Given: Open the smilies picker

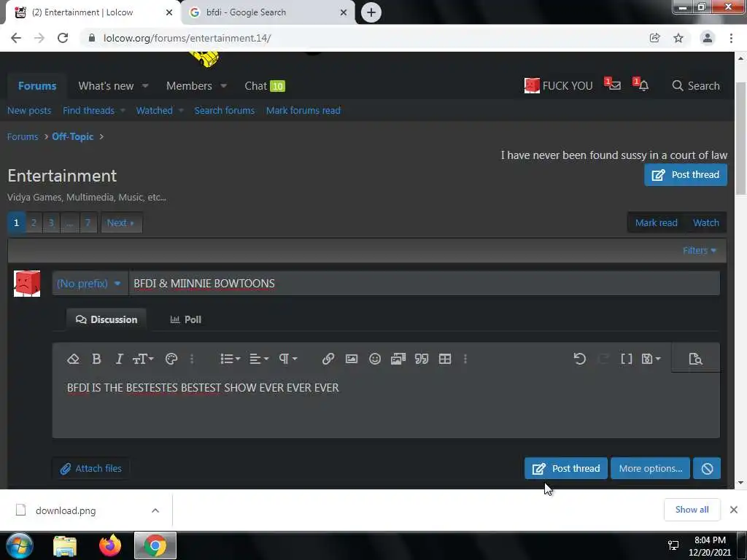Looking at the screenshot, I should [375, 359].
